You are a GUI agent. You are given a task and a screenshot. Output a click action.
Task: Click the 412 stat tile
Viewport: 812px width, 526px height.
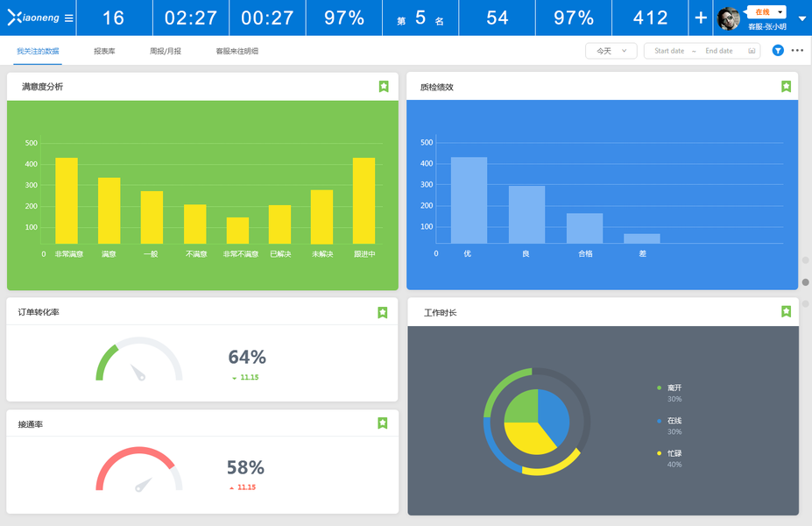[x=651, y=18]
